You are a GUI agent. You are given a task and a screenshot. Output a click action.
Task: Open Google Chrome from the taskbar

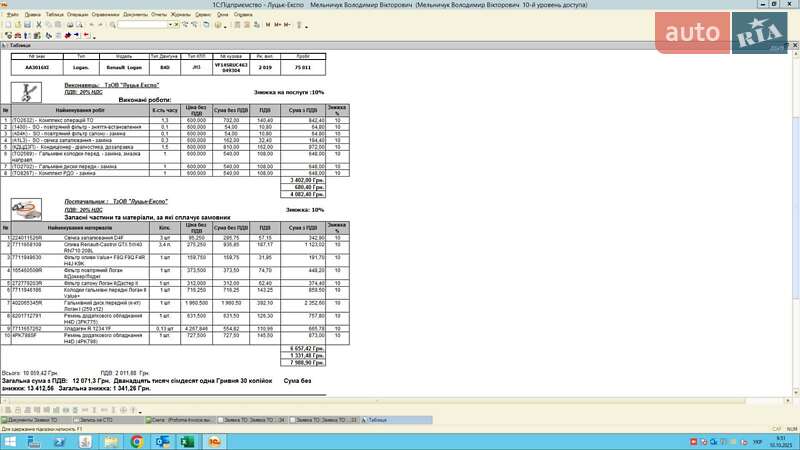coord(137,441)
